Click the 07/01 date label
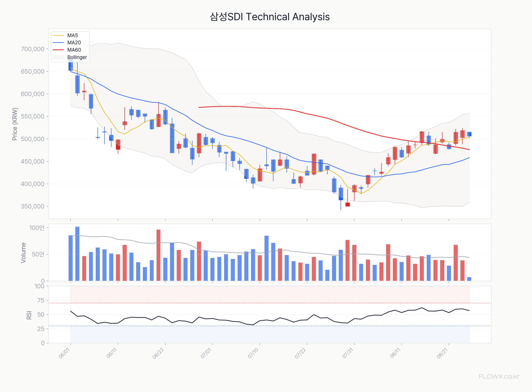 206,353
